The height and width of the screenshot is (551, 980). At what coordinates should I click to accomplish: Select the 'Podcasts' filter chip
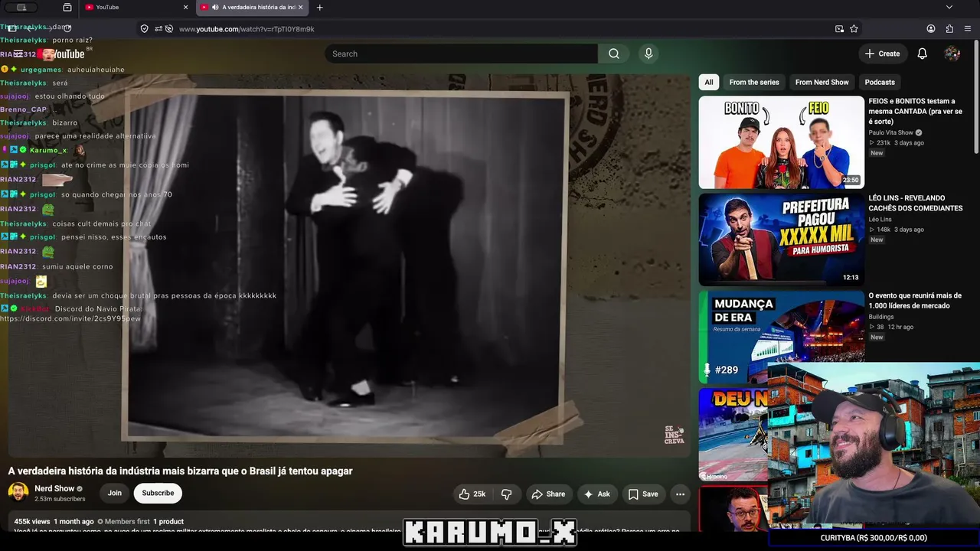880,82
